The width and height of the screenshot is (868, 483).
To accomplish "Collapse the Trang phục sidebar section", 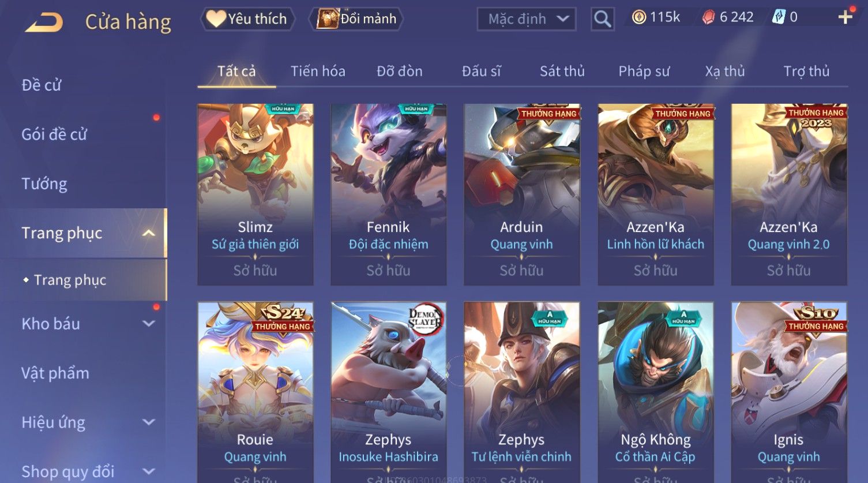I will pyautogui.click(x=149, y=233).
